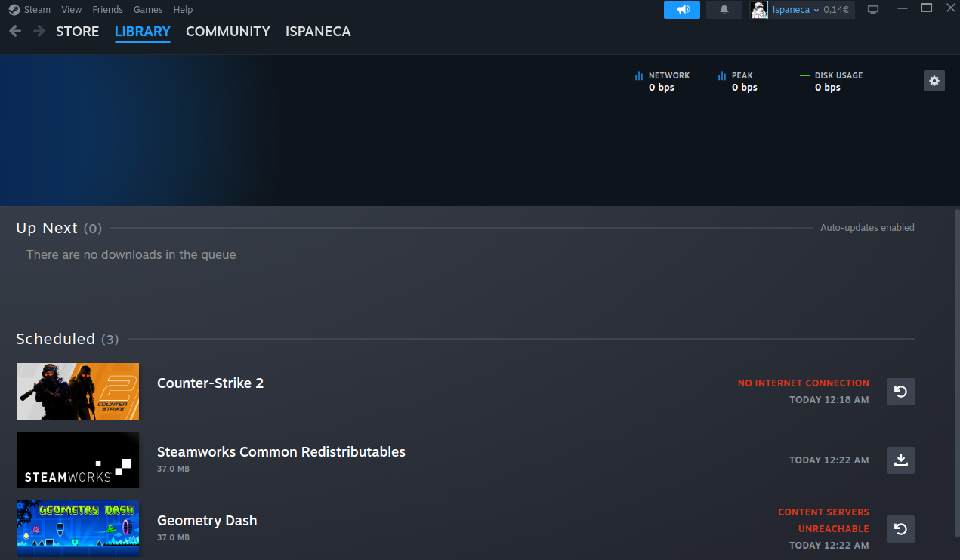Click the Ispaneca profile avatar
960x560 pixels.
pos(760,10)
